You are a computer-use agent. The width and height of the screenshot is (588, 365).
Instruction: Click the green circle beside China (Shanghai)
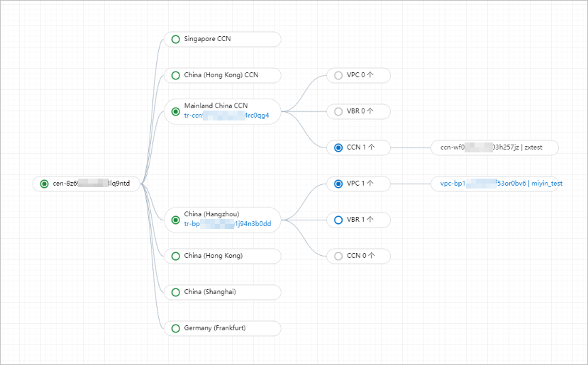coord(175,292)
